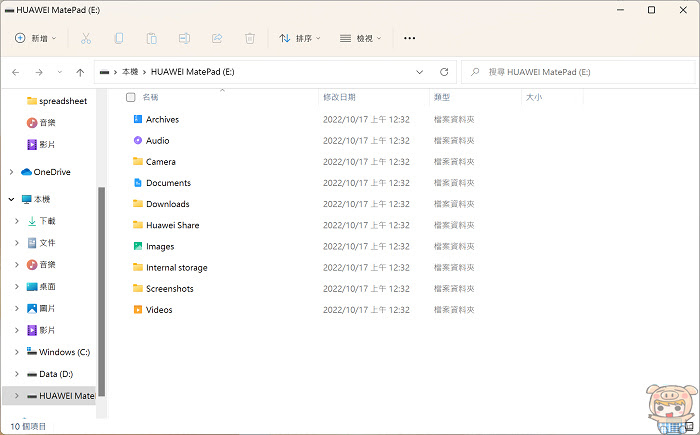Click the Documents folder icon

click(138, 183)
